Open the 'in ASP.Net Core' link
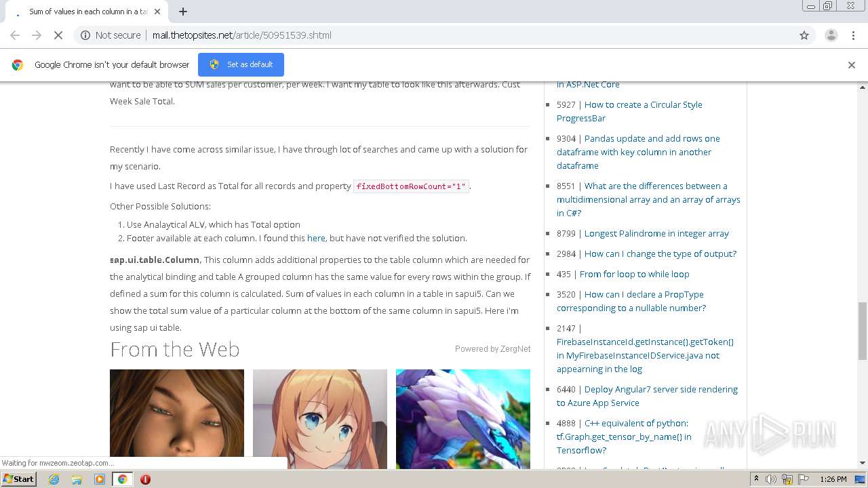Screen dimensions: 868x488 (x=588, y=85)
